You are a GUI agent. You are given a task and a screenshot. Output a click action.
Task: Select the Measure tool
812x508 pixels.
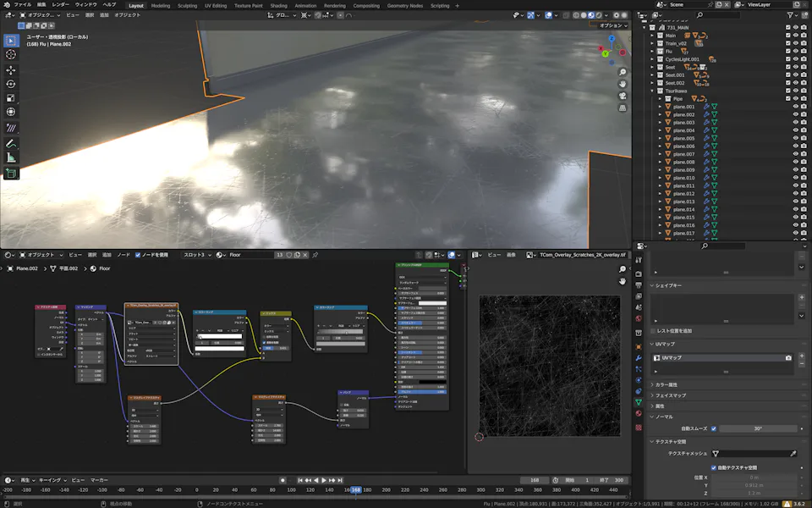coord(11,157)
